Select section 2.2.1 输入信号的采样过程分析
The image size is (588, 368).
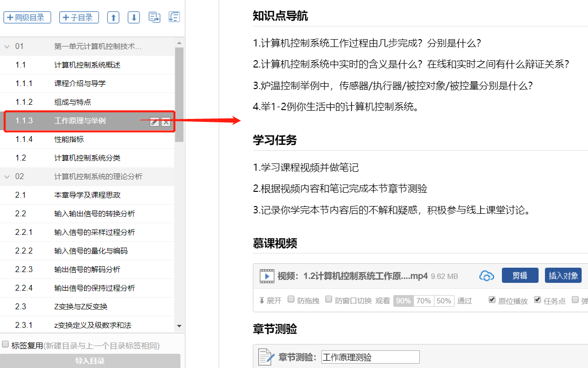coord(94,232)
